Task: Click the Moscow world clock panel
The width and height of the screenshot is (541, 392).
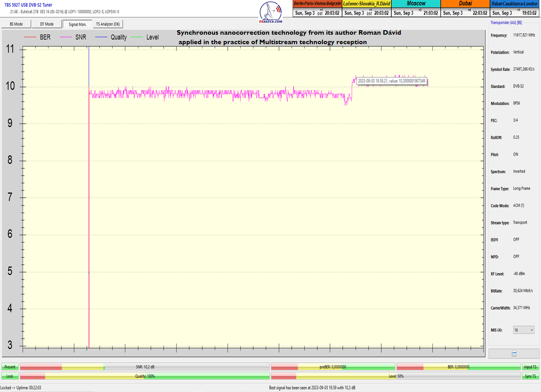Action: coord(416,9)
